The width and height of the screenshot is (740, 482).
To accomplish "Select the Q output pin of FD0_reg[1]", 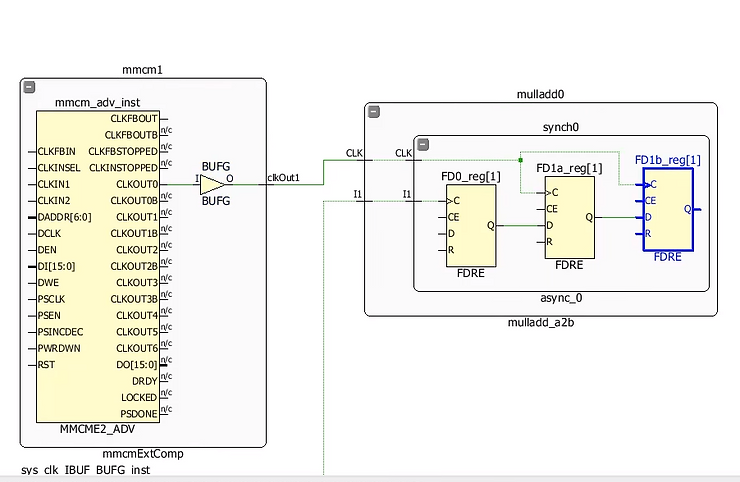I will click(489, 225).
